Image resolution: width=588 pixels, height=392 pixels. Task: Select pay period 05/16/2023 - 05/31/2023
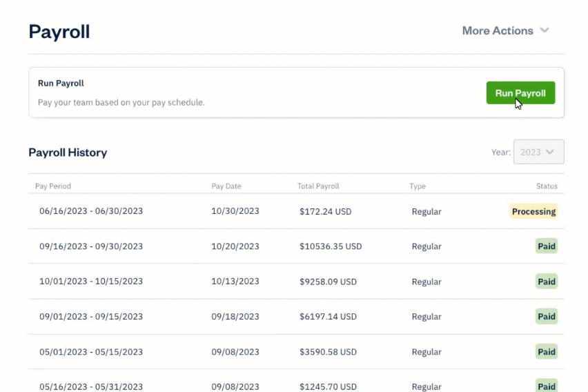tap(91, 386)
